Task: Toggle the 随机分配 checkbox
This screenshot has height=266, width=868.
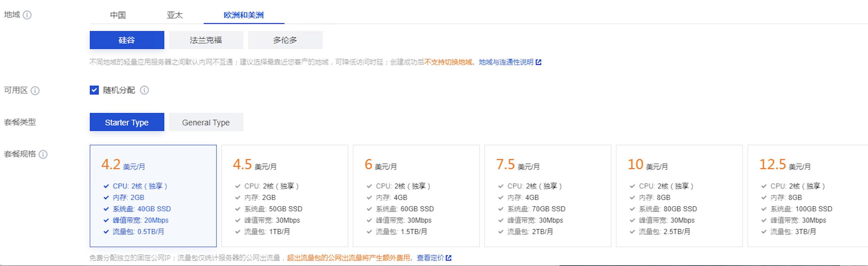Action: (x=94, y=90)
